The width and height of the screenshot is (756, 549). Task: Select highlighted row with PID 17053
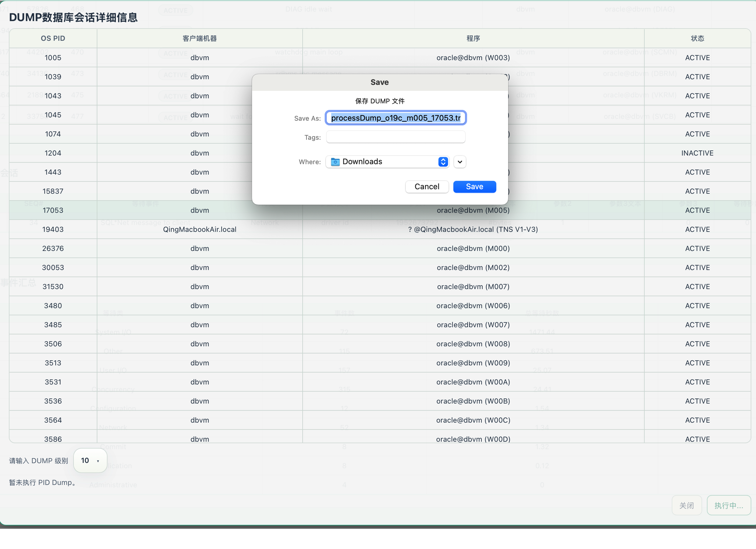tap(380, 210)
